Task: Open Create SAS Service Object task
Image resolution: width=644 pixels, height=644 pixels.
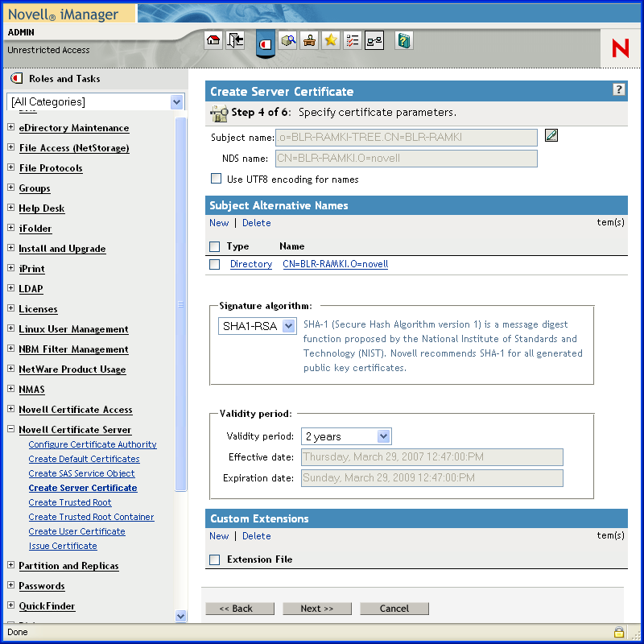Action: pos(81,473)
